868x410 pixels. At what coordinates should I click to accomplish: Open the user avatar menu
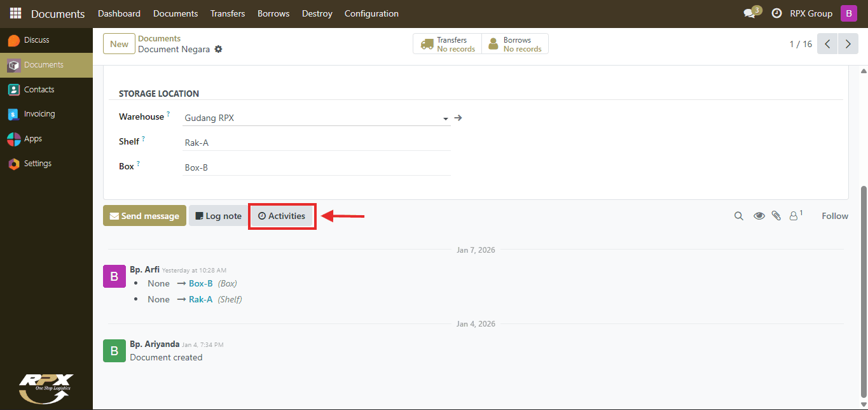click(849, 13)
